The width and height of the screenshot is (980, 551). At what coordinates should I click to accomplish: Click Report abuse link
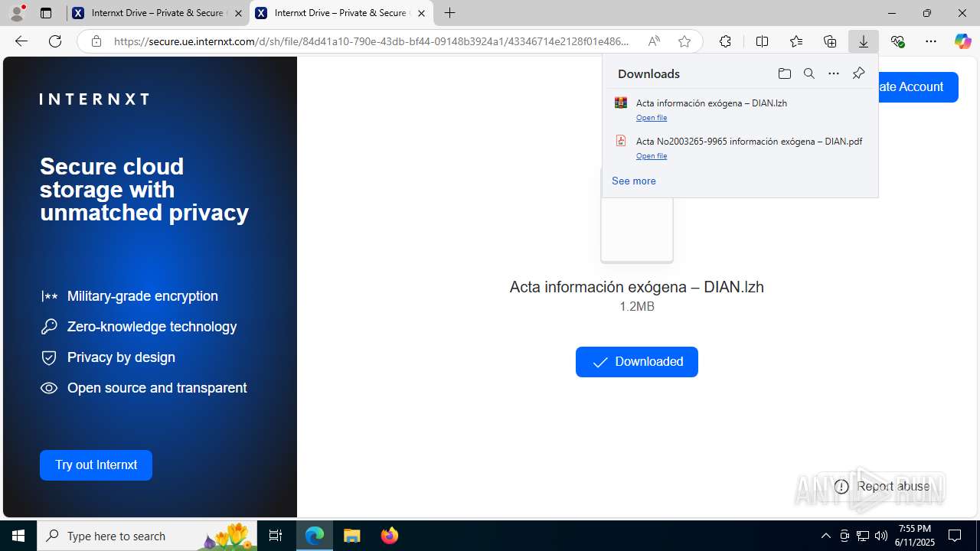coord(882,486)
